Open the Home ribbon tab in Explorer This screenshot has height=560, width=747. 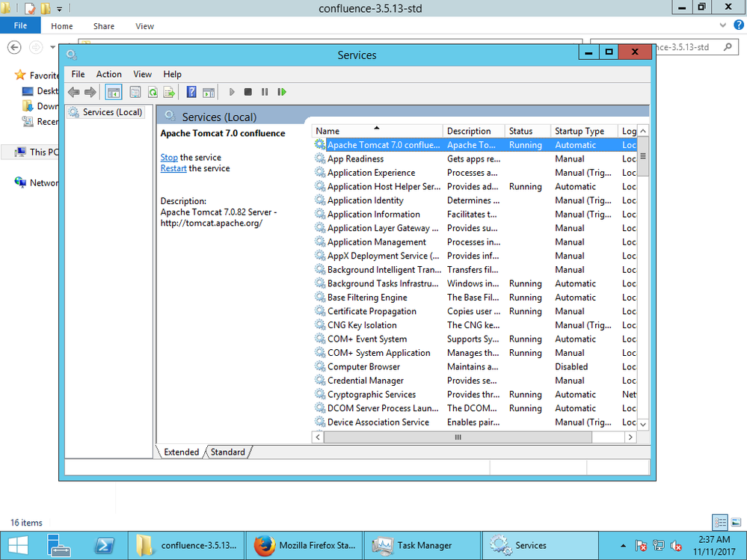62,26
